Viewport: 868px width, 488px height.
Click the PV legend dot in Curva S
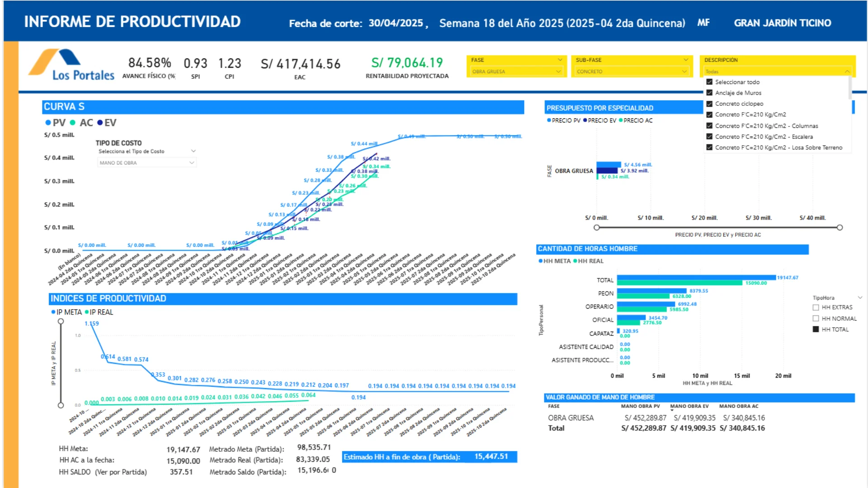48,122
